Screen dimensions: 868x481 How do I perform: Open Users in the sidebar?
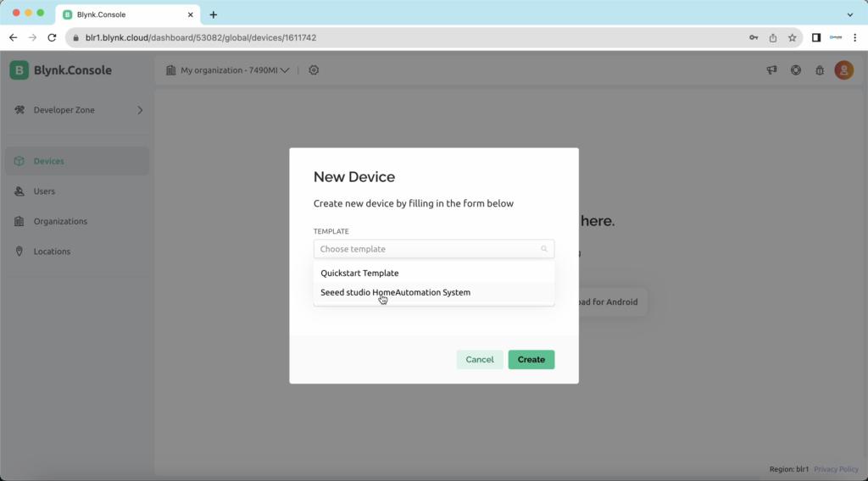(x=77, y=191)
